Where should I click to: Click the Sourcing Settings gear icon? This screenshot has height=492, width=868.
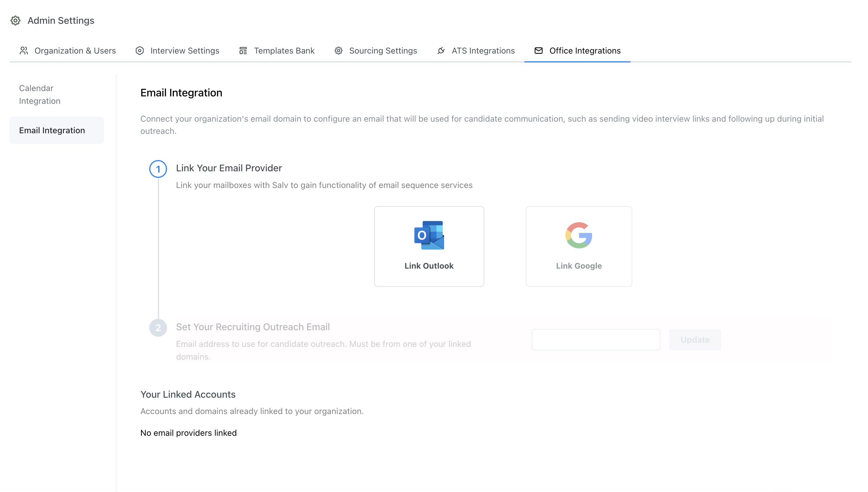click(339, 50)
